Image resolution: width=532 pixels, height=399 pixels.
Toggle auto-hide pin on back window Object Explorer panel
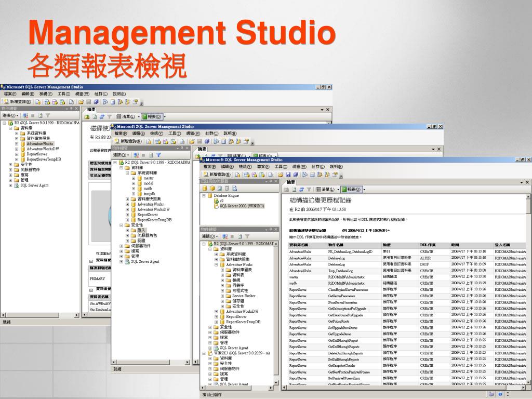coord(71,109)
